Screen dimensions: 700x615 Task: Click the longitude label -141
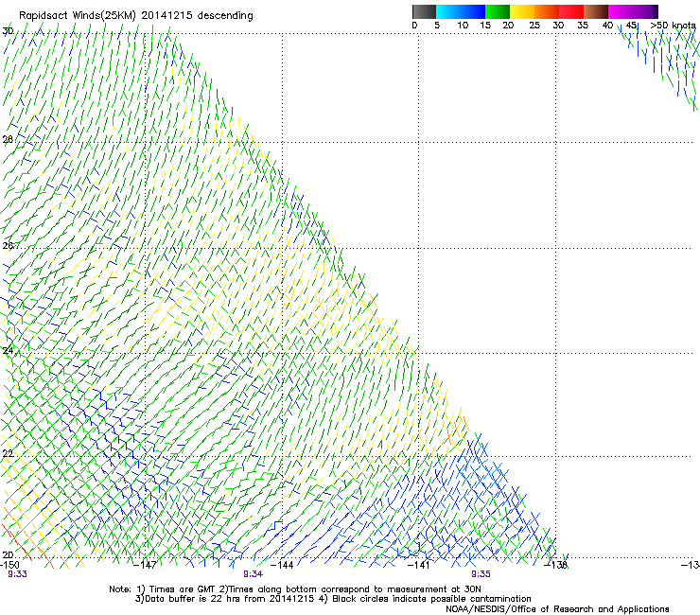[x=418, y=565]
